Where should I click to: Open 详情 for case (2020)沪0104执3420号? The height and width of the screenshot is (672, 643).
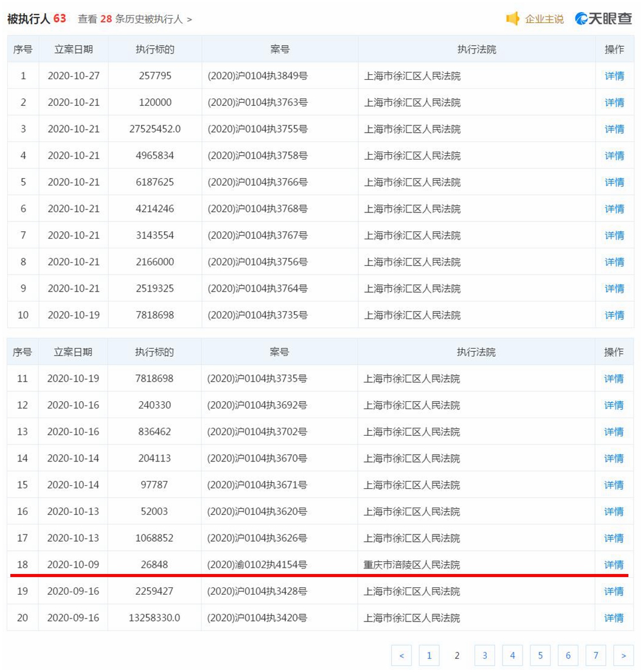[x=614, y=618]
